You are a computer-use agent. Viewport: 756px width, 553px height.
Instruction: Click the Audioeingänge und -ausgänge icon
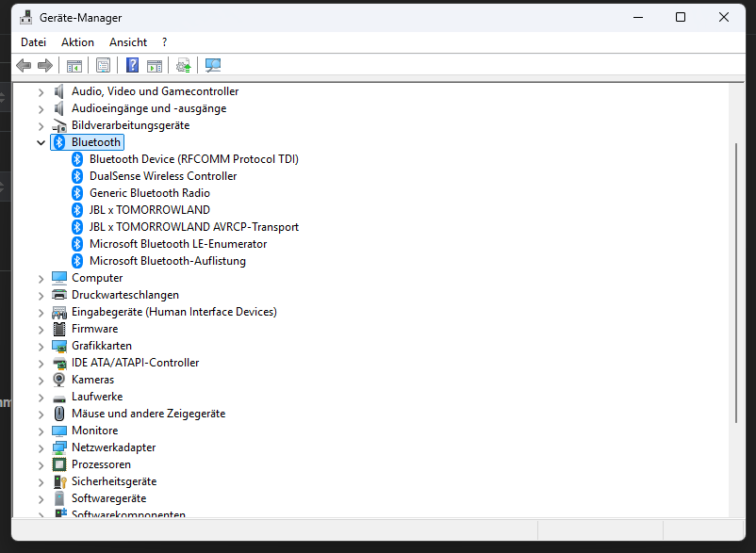pos(58,108)
